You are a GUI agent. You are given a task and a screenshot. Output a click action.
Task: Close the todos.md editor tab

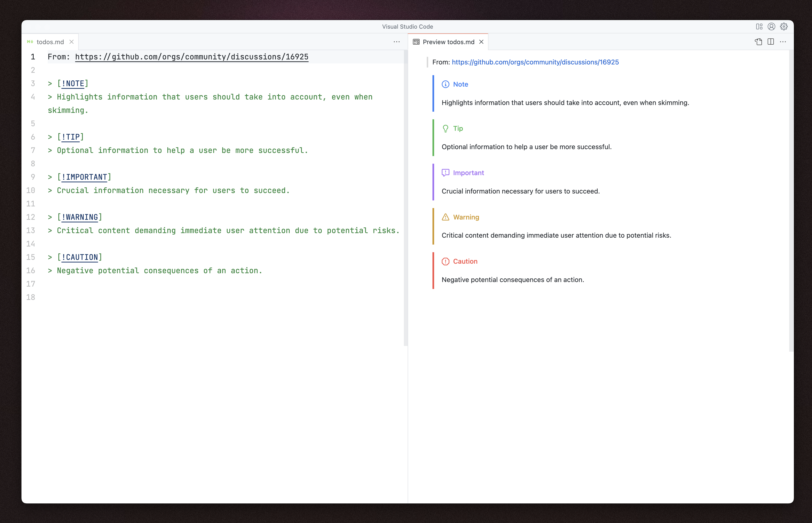[72, 42]
